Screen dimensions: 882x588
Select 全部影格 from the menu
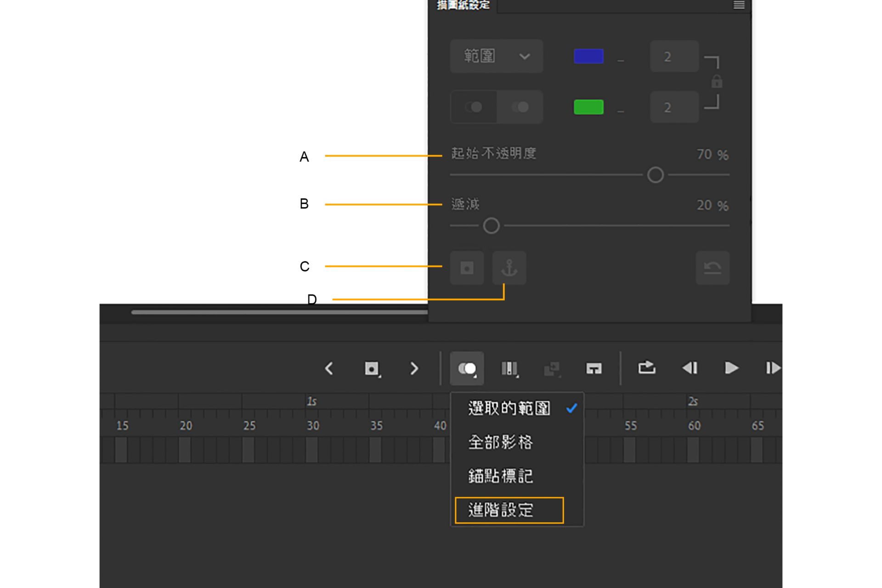pyautogui.click(x=501, y=442)
